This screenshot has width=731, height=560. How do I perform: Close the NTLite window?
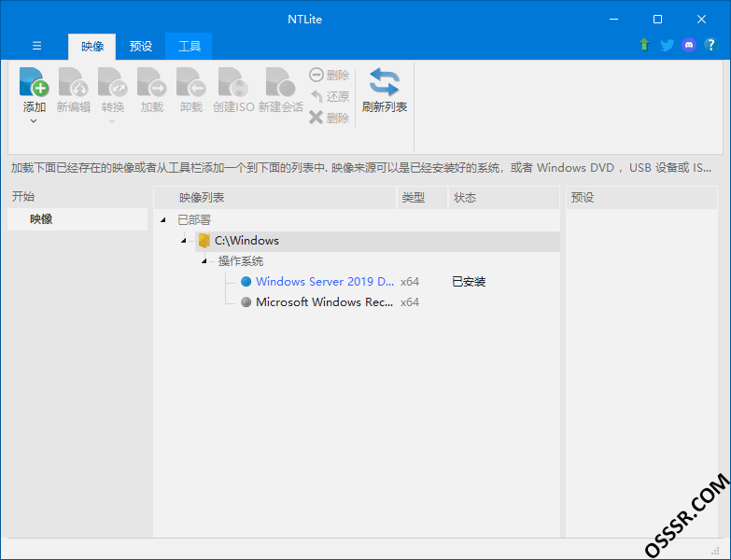point(701,19)
